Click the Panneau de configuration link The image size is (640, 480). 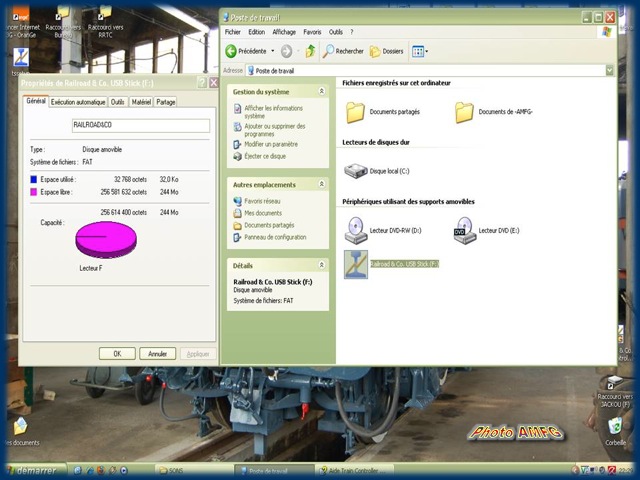point(275,237)
